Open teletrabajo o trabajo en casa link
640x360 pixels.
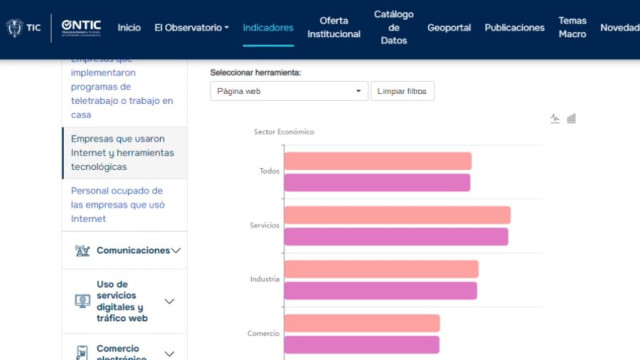[x=122, y=87]
